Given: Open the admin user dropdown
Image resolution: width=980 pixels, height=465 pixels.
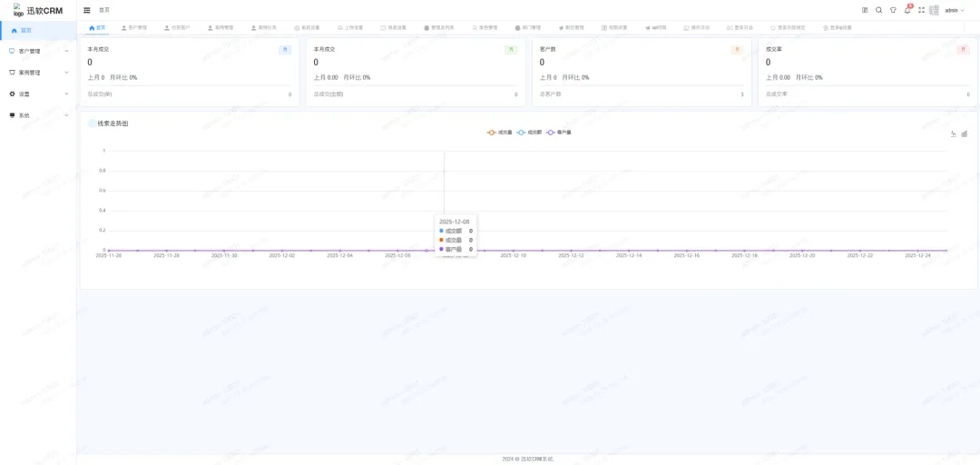Looking at the screenshot, I should pyautogui.click(x=954, y=10).
